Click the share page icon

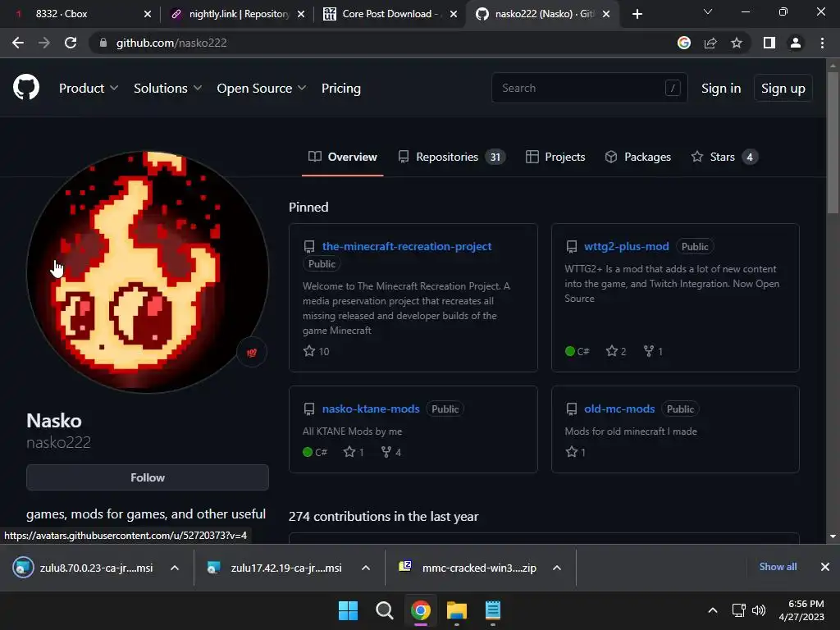(x=710, y=43)
